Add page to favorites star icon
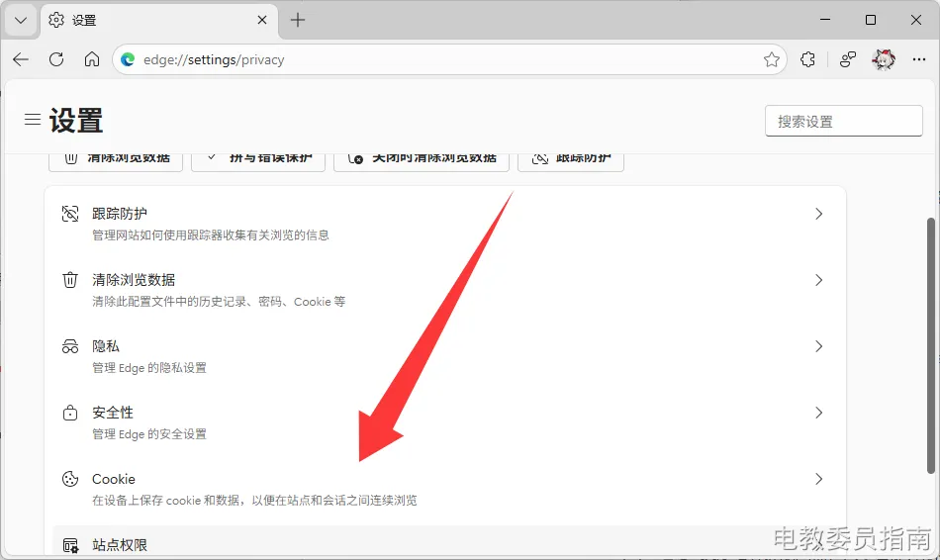940x560 pixels. pyautogui.click(x=772, y=59)
